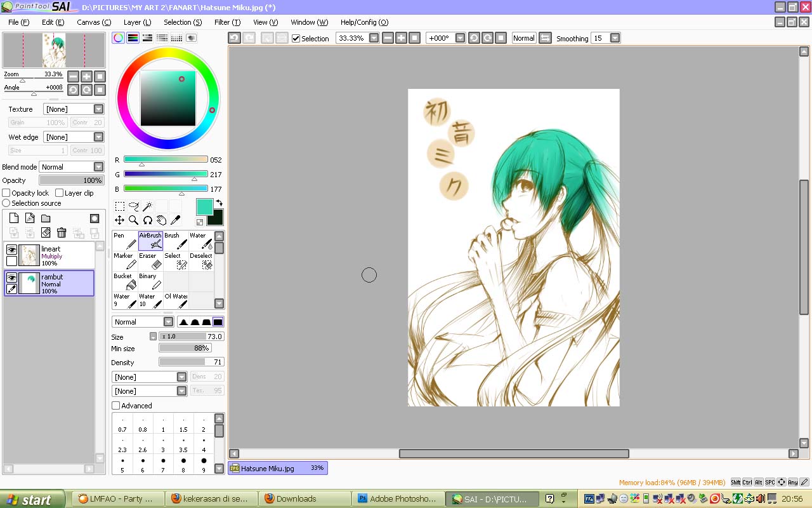The image size is (812, 508).
Task: Adjust the layer Opacity slider
Action: [x=72, y=180]
